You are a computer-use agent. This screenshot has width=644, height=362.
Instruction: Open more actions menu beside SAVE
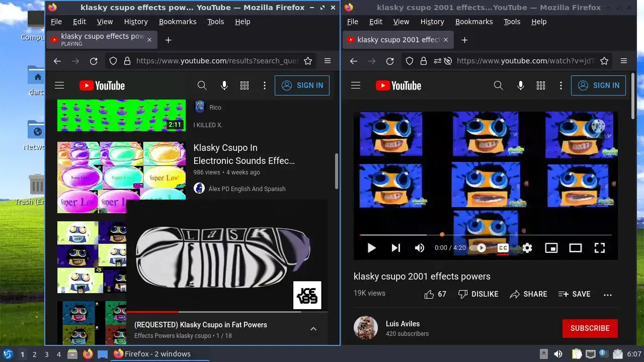coord(608,295)
